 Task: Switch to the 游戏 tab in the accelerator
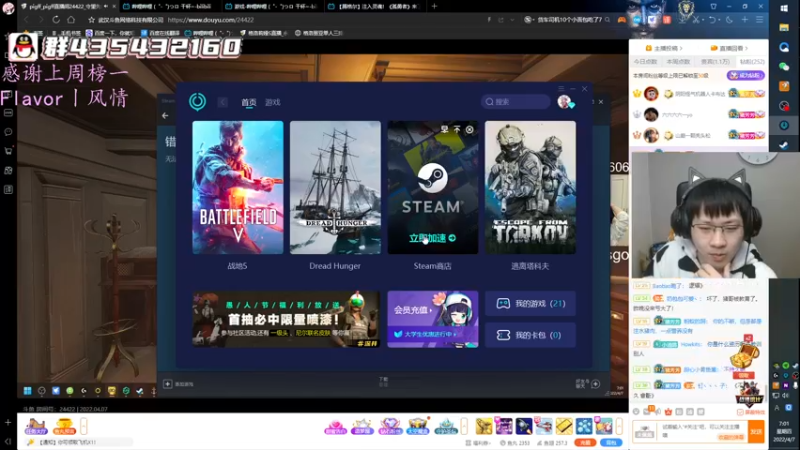pos(272,102)
